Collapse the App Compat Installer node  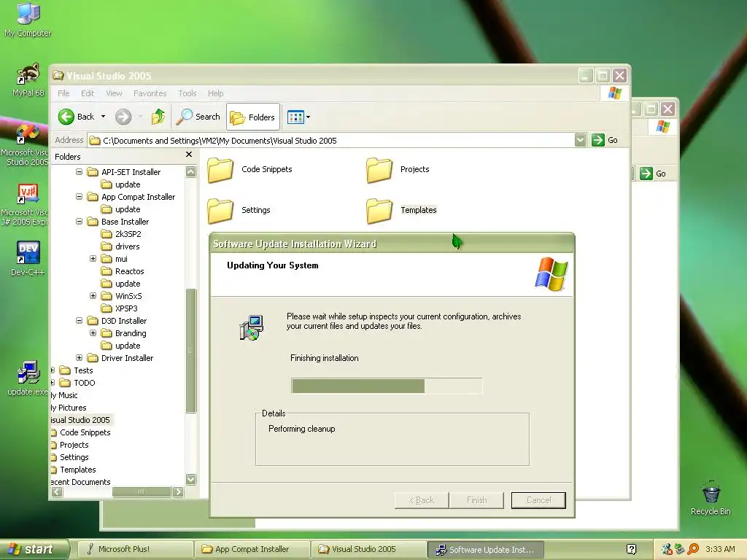(x=79, y=197)
